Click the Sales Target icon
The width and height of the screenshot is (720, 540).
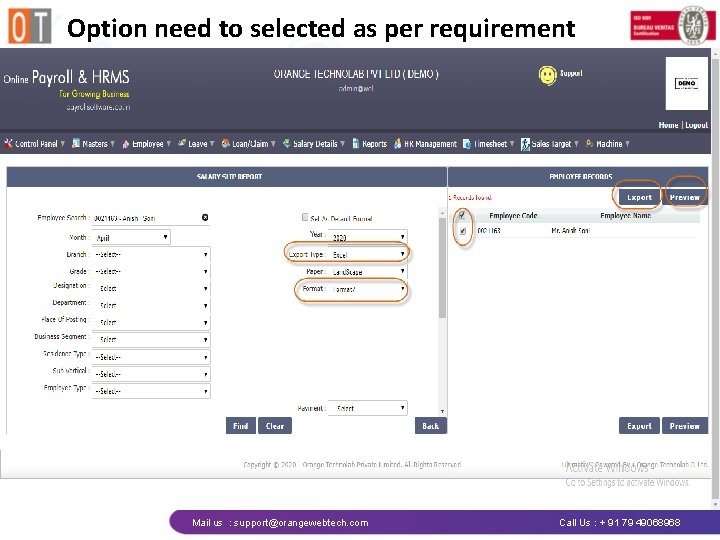pyautogui.click(x=525, y=144)
